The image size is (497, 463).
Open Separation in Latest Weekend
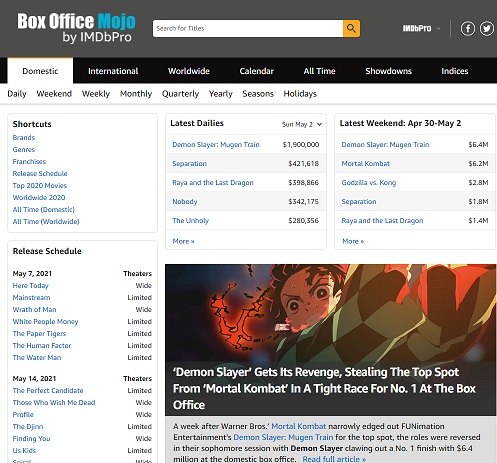[359, 201]
